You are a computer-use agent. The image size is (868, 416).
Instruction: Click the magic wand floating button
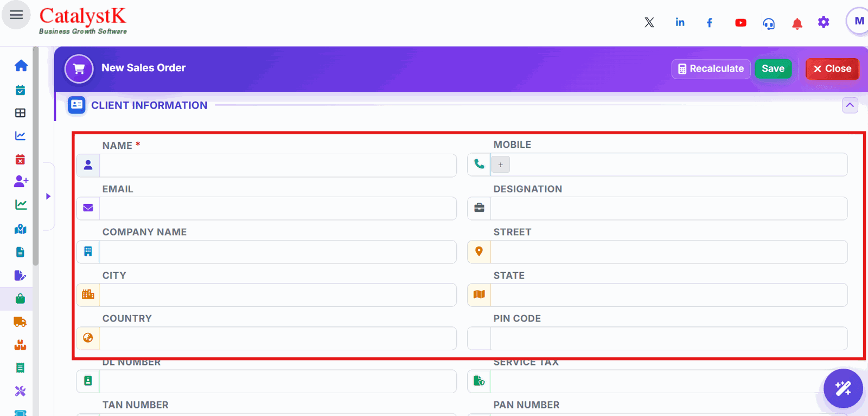pos(843,388)
